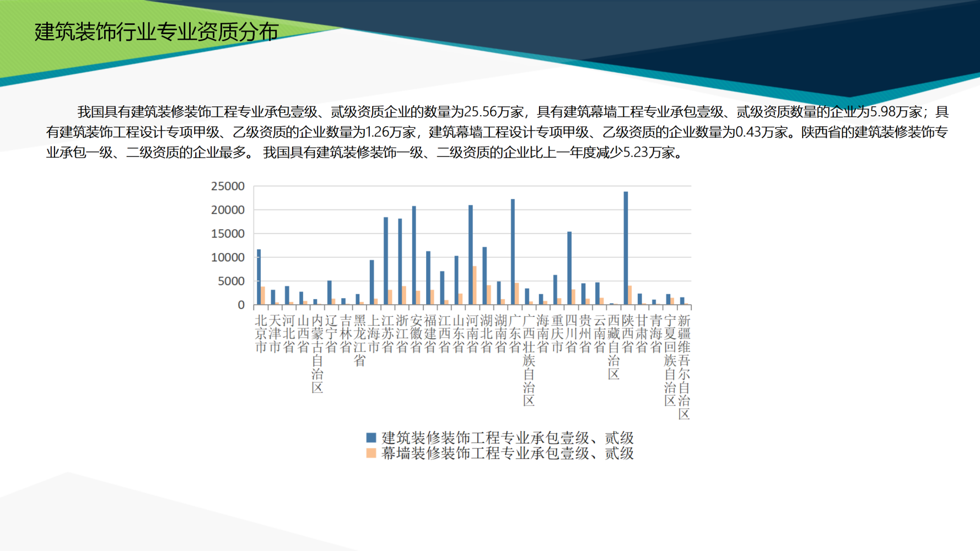Select the orange bar above 广东省
Screen dimensions: 980x551
pyautogui.click(x=517, y=294)
